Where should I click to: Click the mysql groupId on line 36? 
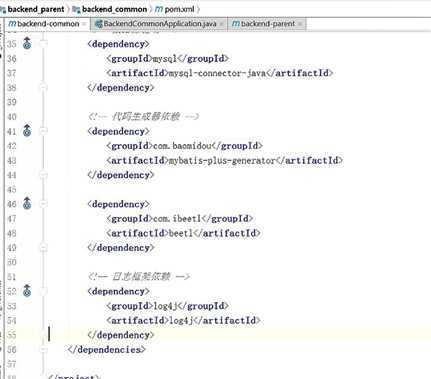coord(165,59)
